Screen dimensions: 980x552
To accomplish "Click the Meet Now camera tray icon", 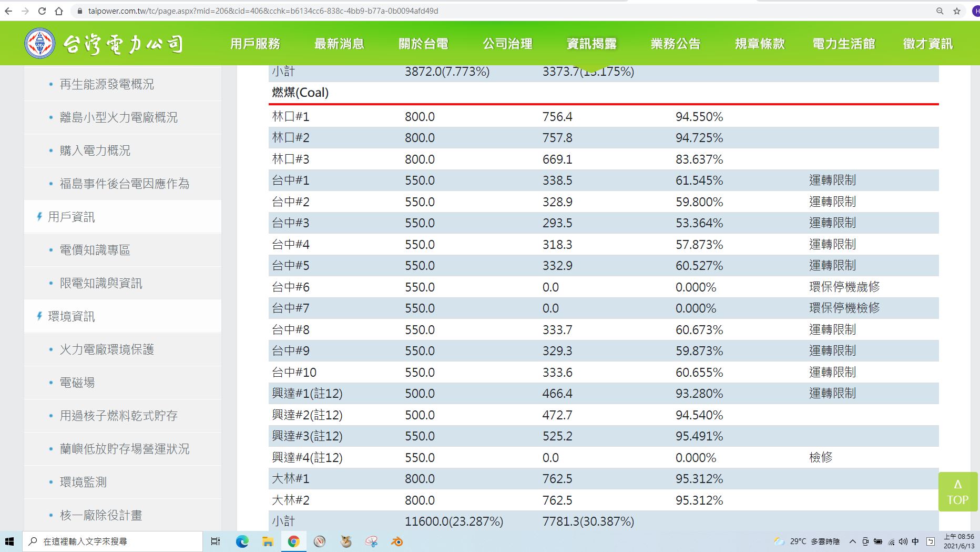I will click(x=865, y=541).
